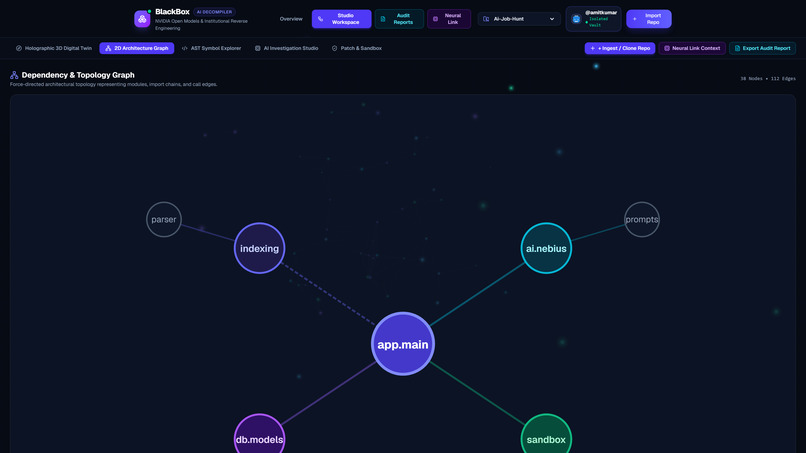Image resolution: width=806 pixels, height=453 pixels.
Task: Click the Import Repo button
Action: point(649,19)
